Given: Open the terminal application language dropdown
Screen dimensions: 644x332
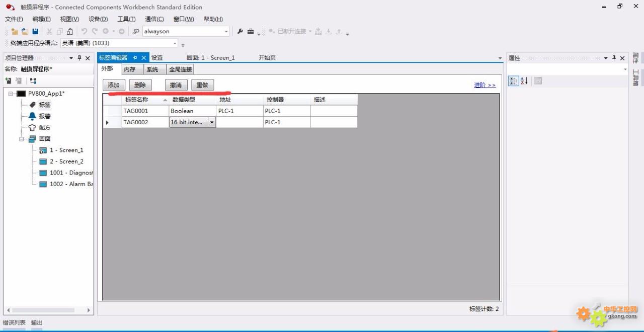Looking at the screenshot, I should point(175,43).
